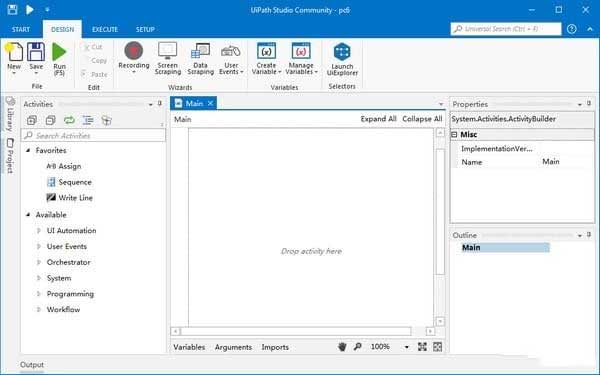This screenshot has height=375, width=600.
Task: Expand the User Events category
Action: click(x=39, y=246)
